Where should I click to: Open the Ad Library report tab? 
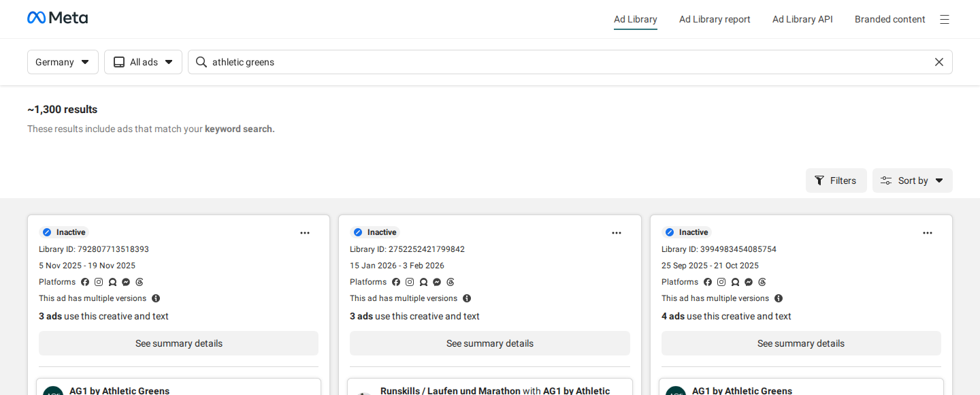[715, 19]
